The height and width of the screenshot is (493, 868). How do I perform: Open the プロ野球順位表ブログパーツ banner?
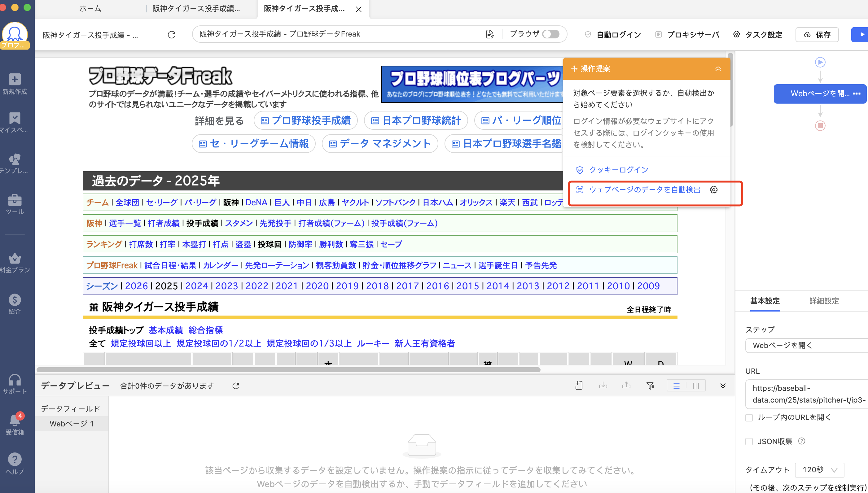(472, 84)
